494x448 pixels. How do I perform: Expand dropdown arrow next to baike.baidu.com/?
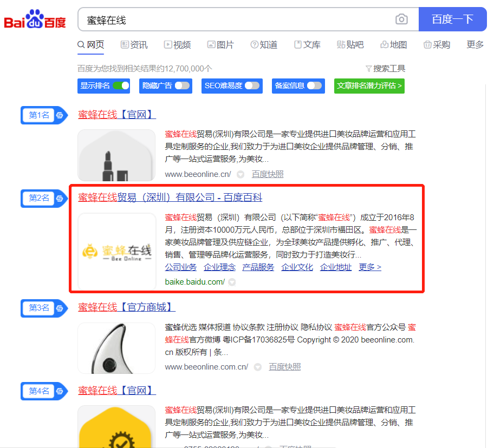coord(232,282)
